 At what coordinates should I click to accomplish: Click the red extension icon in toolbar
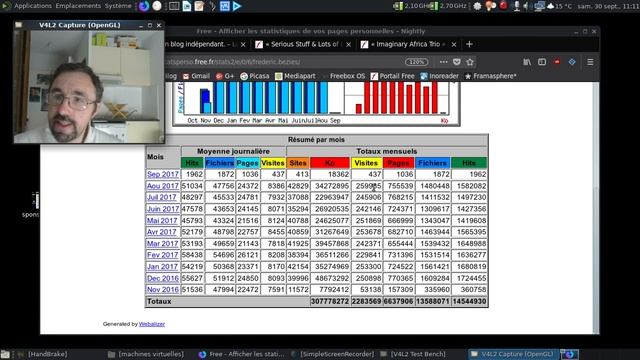557,62
